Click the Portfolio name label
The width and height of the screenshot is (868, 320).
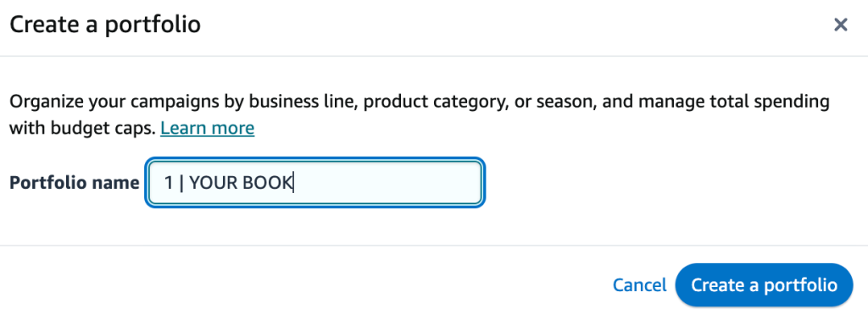point(75,183)
